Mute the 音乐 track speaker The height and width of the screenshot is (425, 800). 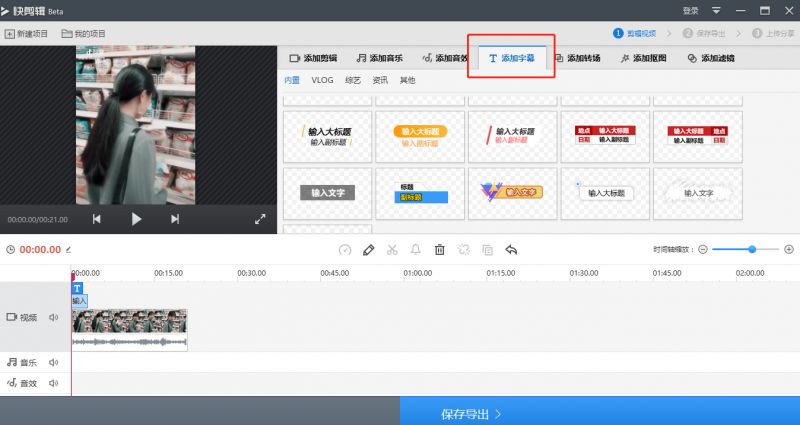click(x=53, y=363)
